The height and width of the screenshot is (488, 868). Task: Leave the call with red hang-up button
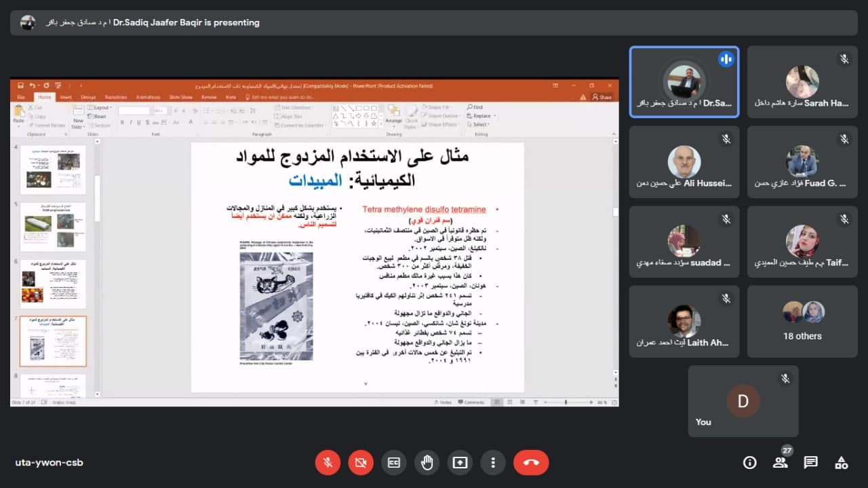(x=531, y=463)
